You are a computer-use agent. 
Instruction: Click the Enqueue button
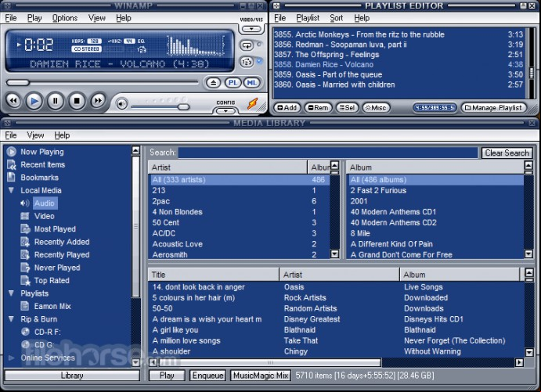[207, 376]
